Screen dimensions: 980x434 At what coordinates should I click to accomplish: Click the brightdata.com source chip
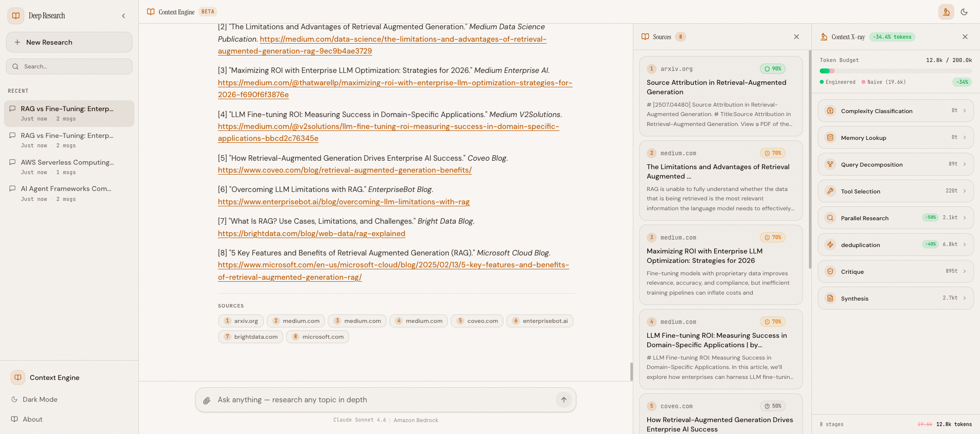[250, 337]
